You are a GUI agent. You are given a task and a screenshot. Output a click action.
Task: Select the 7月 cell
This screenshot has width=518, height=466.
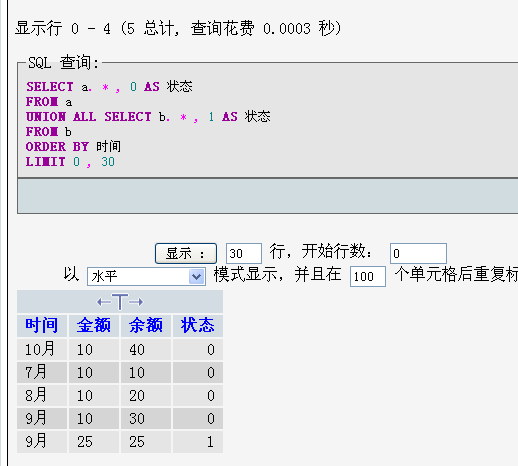point(42,372)
